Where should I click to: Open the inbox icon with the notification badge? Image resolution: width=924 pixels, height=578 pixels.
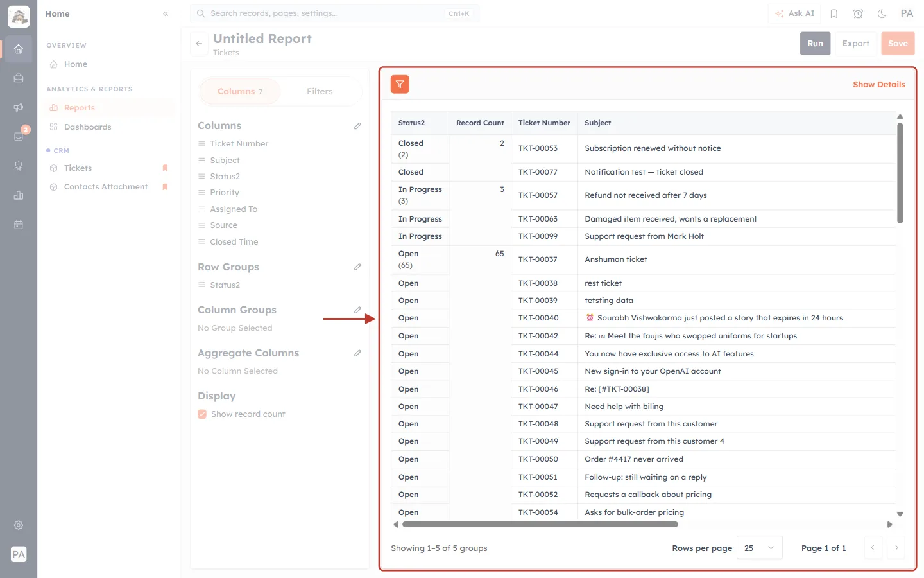click(x=19, y=136)
